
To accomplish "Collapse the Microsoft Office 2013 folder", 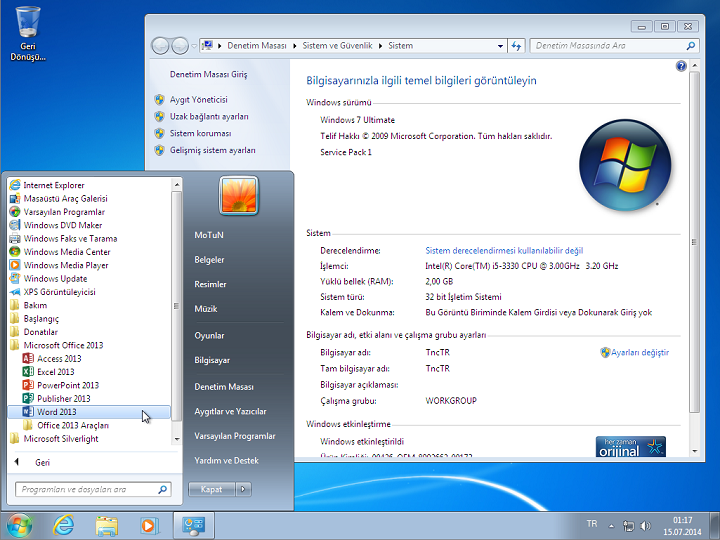I will 56,345.
